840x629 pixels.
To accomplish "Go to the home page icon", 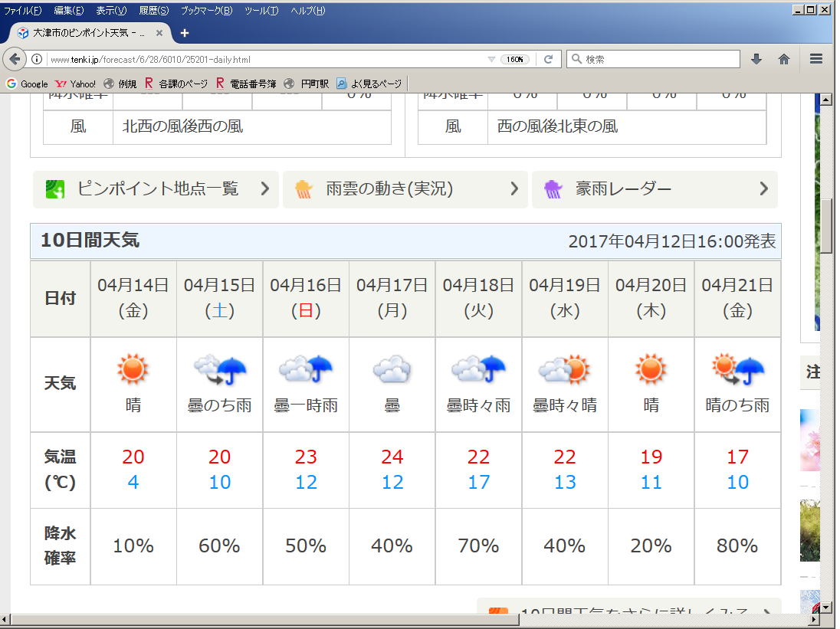I will [784, 60].
